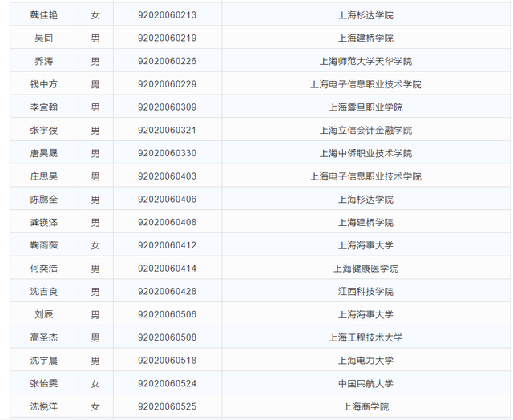Screen dimensions: 513x420
Task: Click 上海健康医学院
Action: [366, 269]
